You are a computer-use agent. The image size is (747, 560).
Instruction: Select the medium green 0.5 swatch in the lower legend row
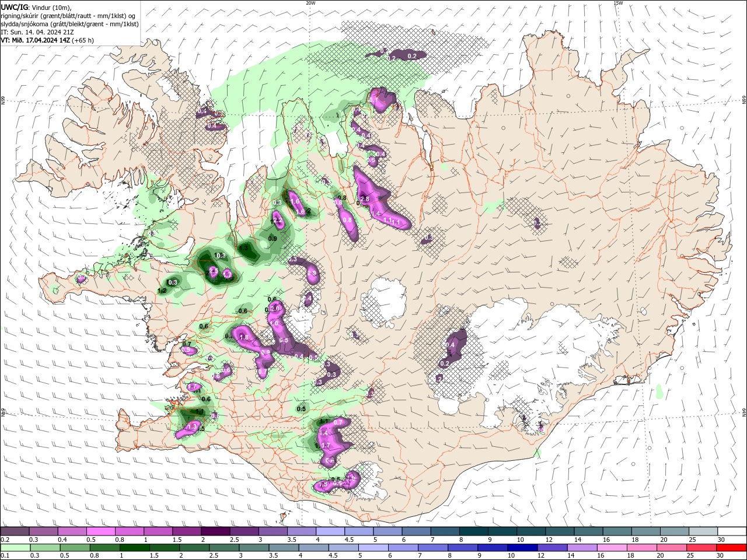tap(75, 548)
